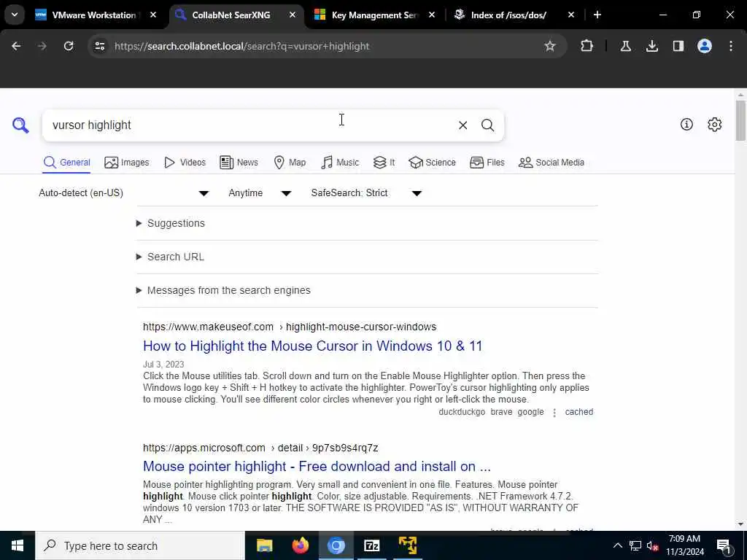
Task: Switch to Index of /isos/dos/ tab
Action: coord(514,15)
